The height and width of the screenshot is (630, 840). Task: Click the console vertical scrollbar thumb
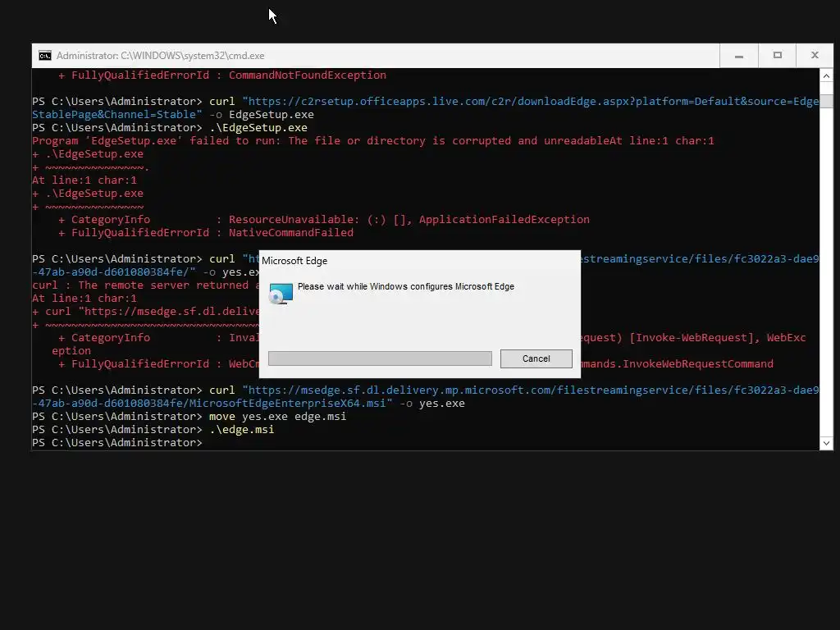826,101
